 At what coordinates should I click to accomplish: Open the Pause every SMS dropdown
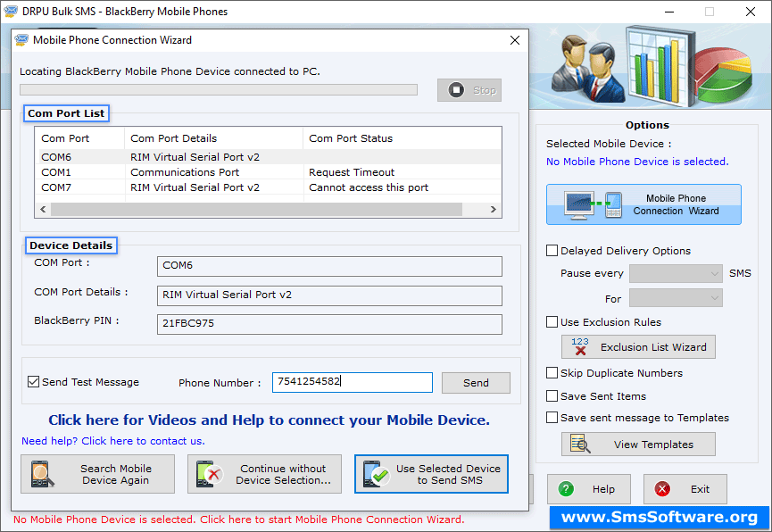click(x=676, y=273)
